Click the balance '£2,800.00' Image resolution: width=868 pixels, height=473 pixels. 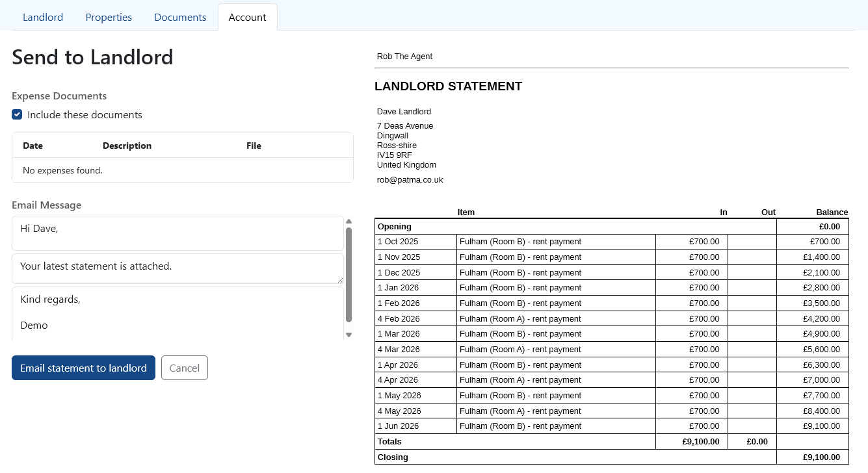(x=822, y=288)
